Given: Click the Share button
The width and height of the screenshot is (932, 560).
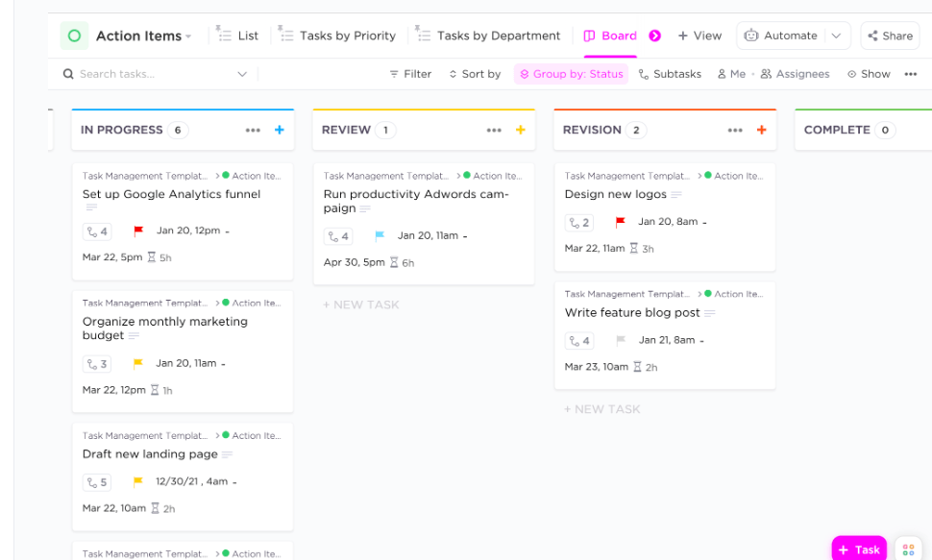Looking at the screenshot, I should click(890, 36).
